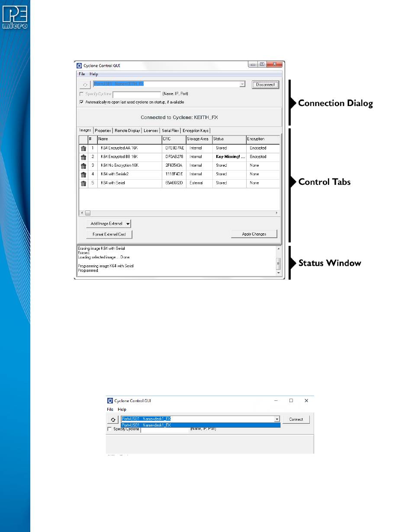The height and width of the screenshot is (532, 411).
Task: Click trash icon for K64 Encrypted BB 16K
Action: pos(83,157)
